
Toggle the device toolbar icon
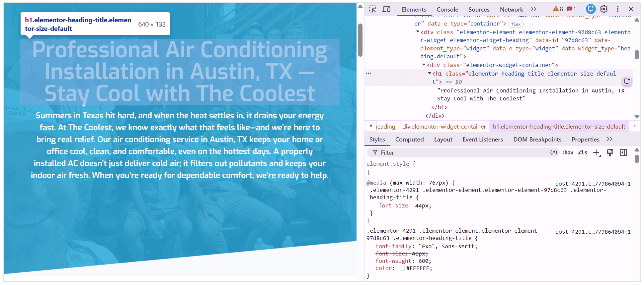(x=387, y=9)
